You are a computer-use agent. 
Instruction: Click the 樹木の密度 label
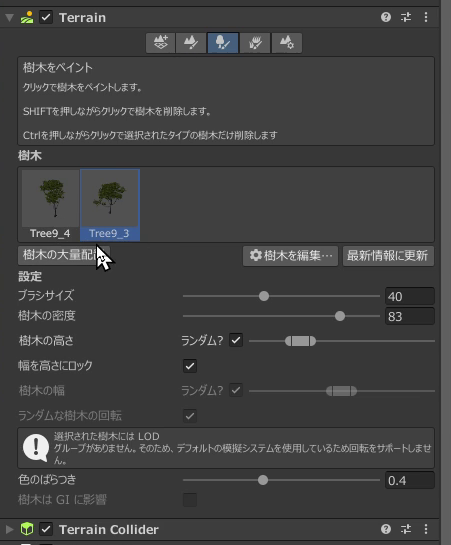pos(47,316)
